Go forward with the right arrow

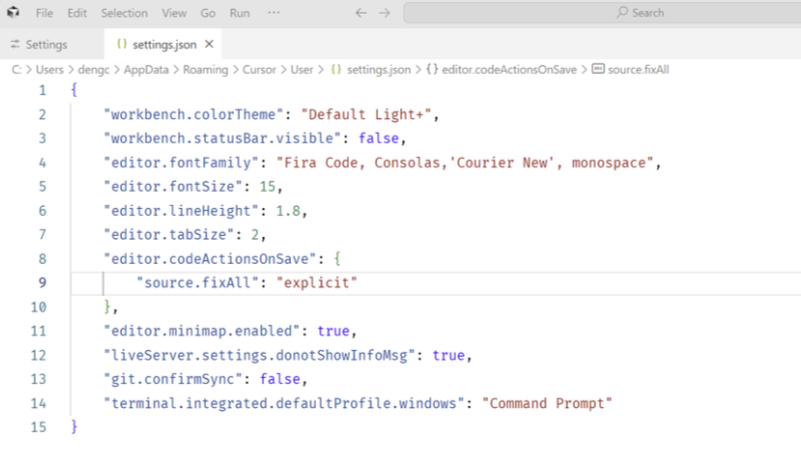pos(385,13)
